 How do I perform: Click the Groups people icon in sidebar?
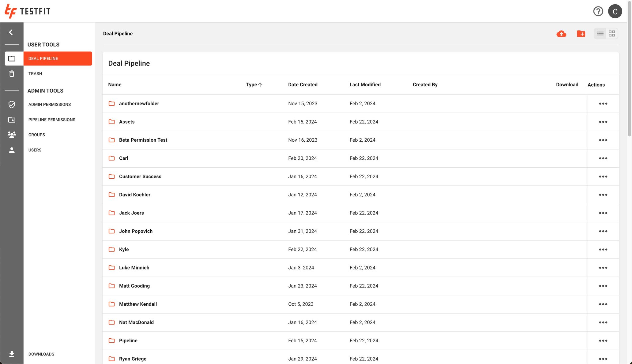12,135
